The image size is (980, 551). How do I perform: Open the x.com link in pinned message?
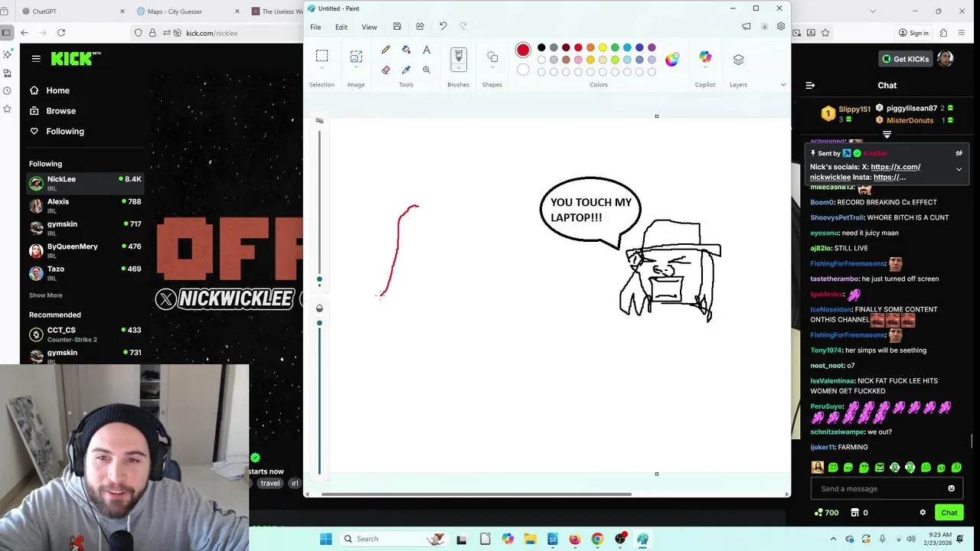[x=895, y=167]
